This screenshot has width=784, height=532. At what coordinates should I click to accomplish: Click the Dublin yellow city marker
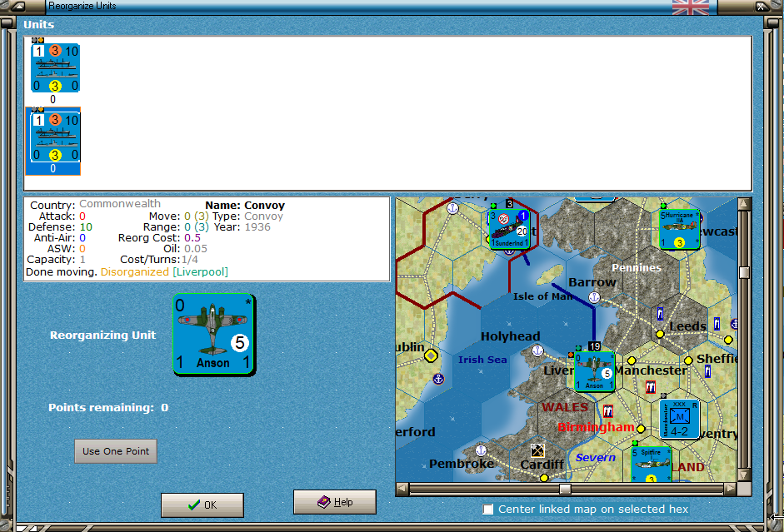click(431, 355)
